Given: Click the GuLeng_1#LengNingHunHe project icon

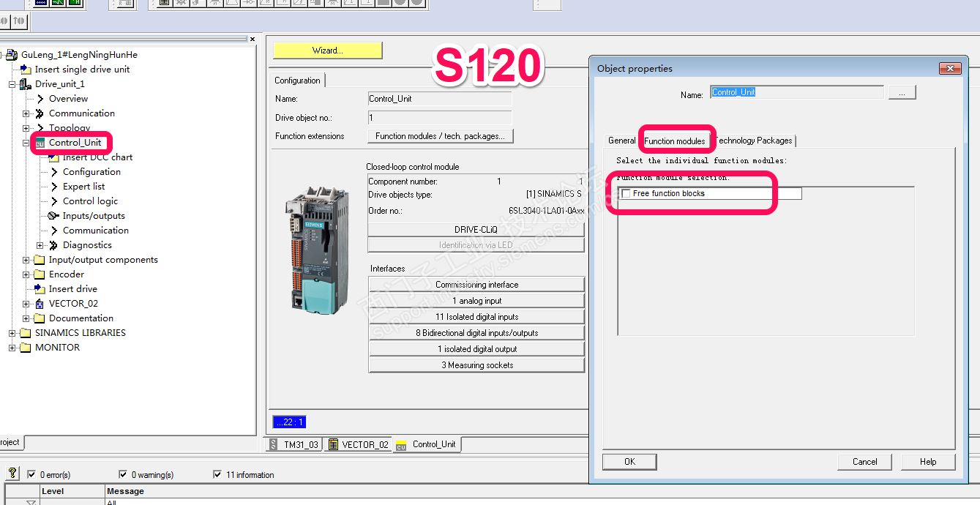Looking at the screenshot, I should [12, 55].
